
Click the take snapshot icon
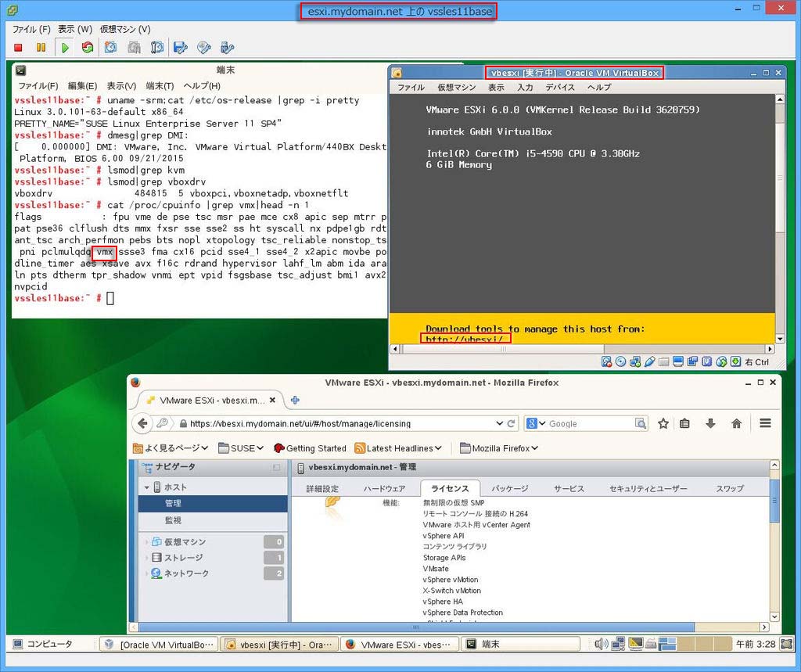pyautogui.click(x=110, y=48)
